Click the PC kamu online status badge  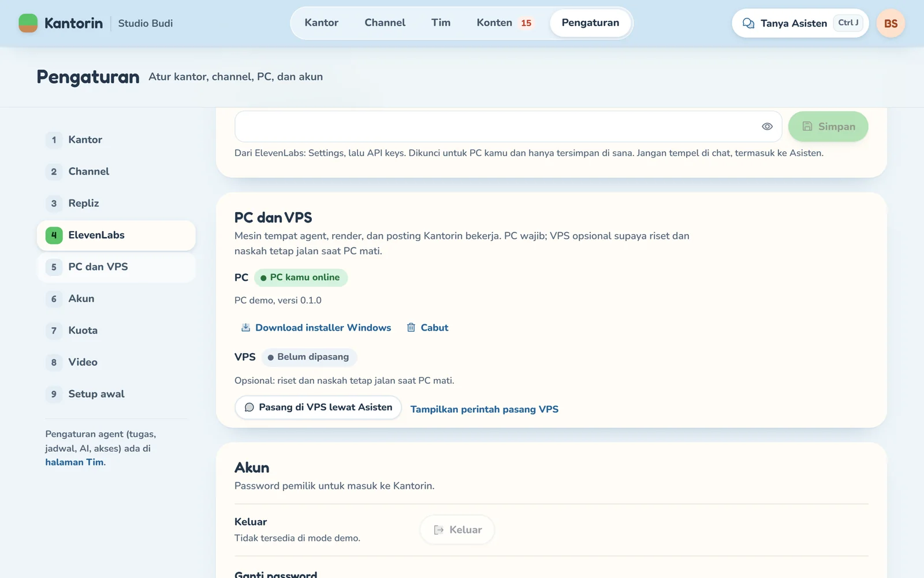click(x=301, y=277)
